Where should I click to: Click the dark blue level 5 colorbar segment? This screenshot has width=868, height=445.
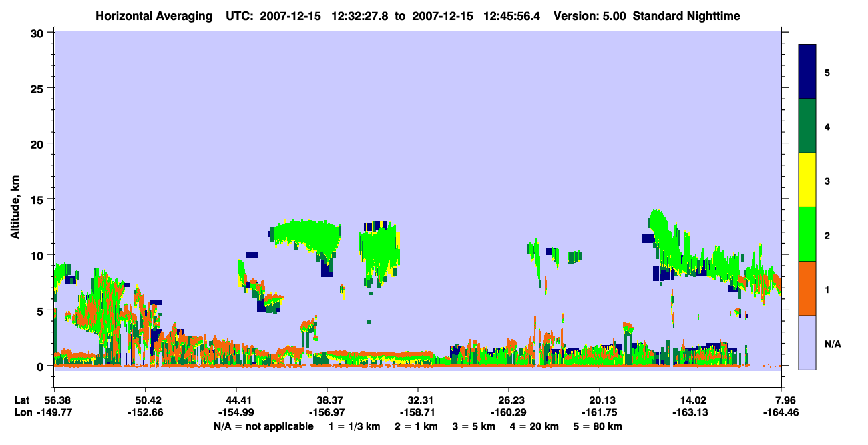807,72
